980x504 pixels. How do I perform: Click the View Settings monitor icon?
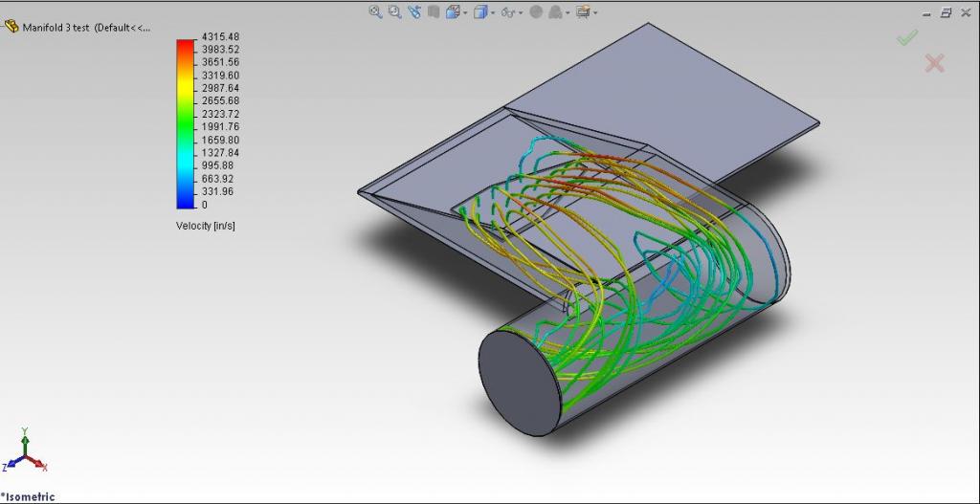(582, 11)
